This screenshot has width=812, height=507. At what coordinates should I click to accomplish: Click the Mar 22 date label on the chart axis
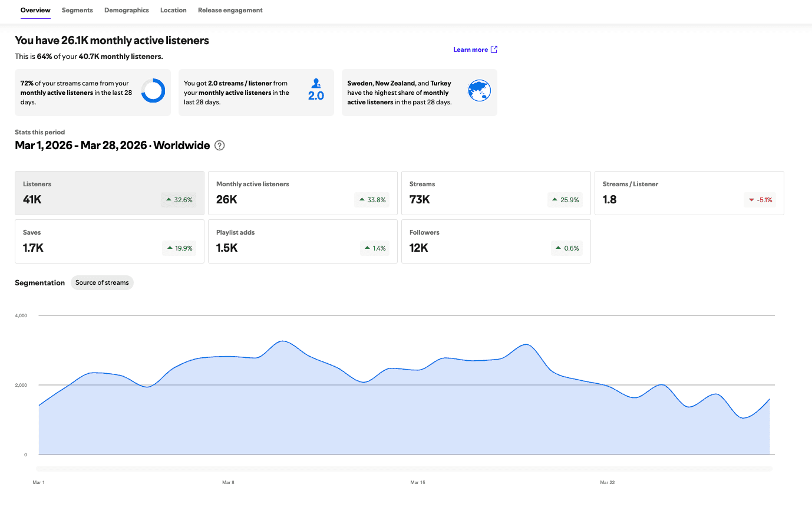point(608,482)
